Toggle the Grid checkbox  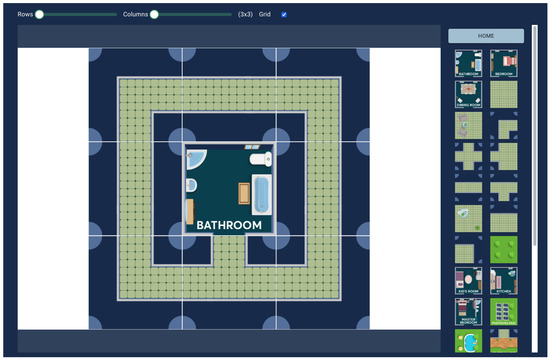tap(284, 14)
